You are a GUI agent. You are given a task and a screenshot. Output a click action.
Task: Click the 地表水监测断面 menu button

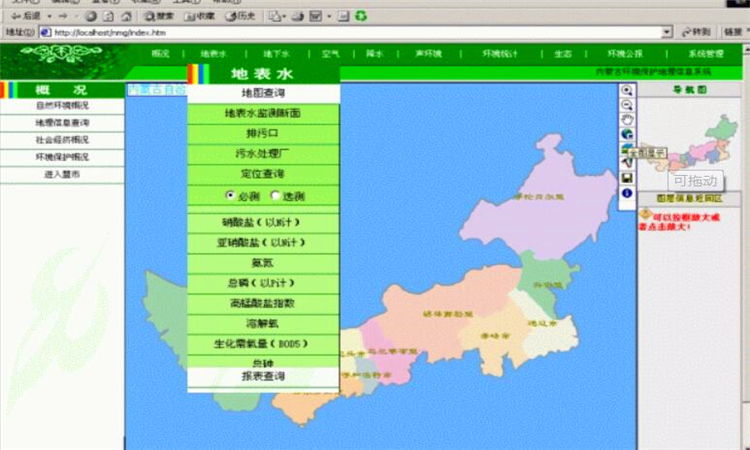pyautogui.click(x=264, y=114)
